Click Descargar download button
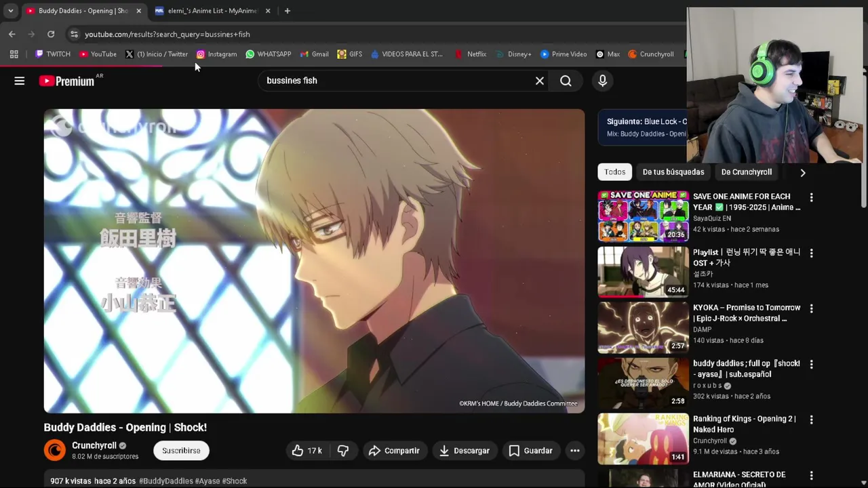The image size is (868, 488). (465, 451)
